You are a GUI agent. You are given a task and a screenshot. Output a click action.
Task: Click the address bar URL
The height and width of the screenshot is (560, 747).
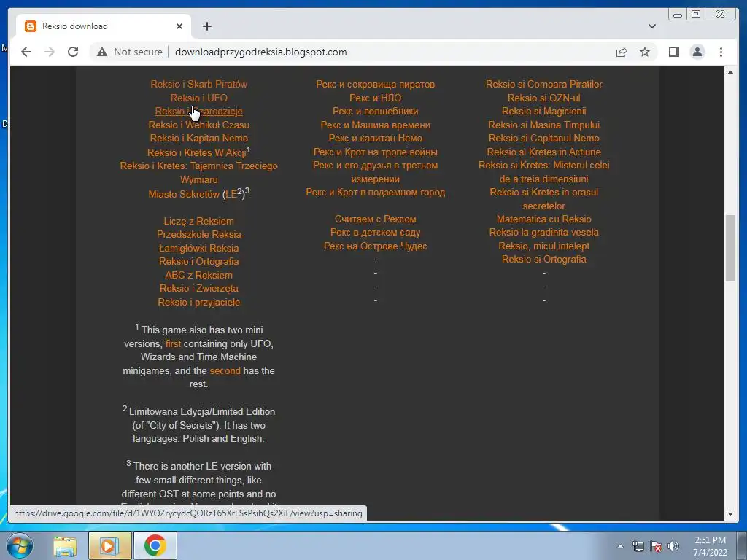[x=260, y=52]
